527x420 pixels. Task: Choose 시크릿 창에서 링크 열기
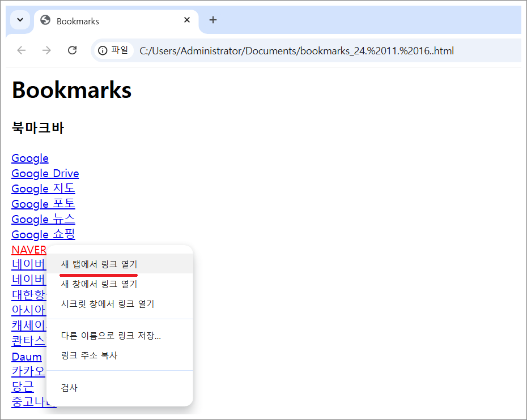120,304
